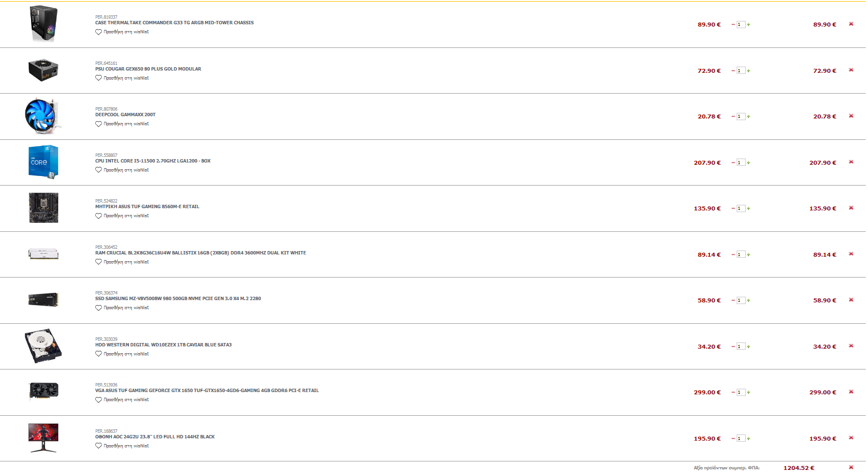Increase quantity of Intel Core i5-11500
Viewport: 868px width, 475px height.
coord(749,162)
